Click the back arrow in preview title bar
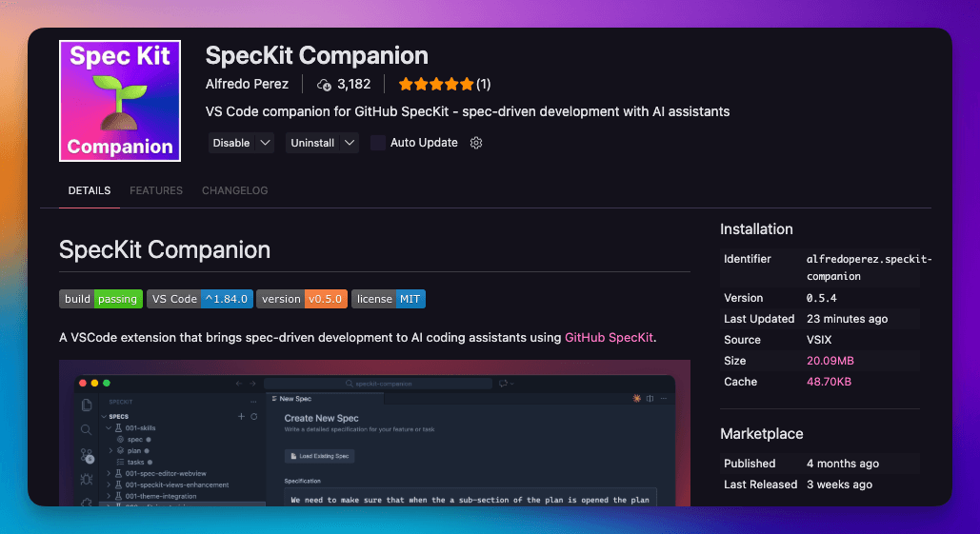 click(239, 384)
